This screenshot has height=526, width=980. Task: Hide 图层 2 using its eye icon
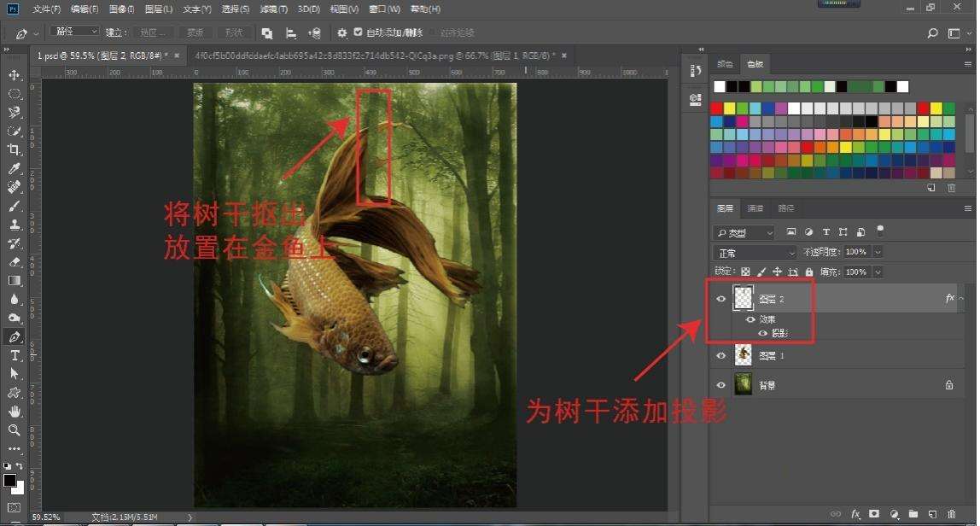point(721,299)
